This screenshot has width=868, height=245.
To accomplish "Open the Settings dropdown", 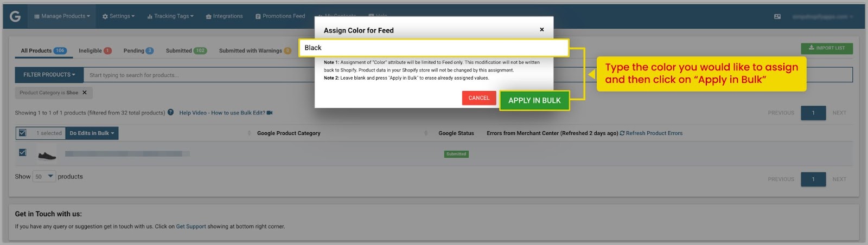I will click(x=118, y=16).
